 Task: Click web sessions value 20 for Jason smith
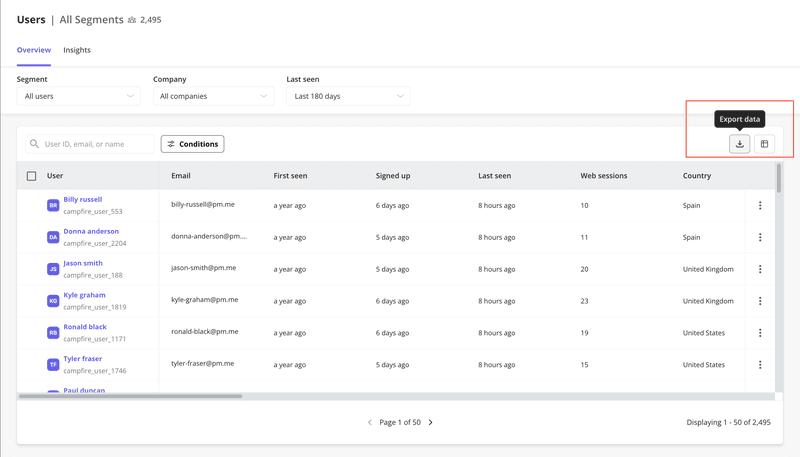click(584, 269)
